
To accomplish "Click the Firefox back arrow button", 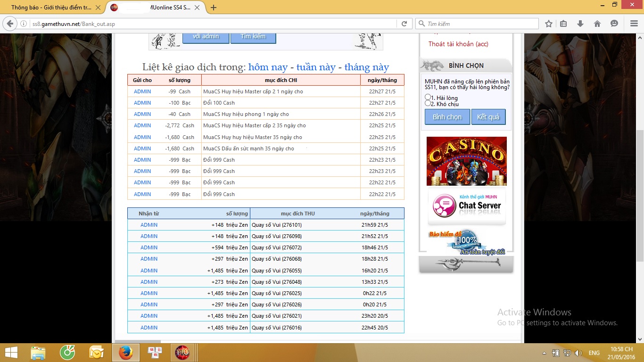I will coord(10,24).
